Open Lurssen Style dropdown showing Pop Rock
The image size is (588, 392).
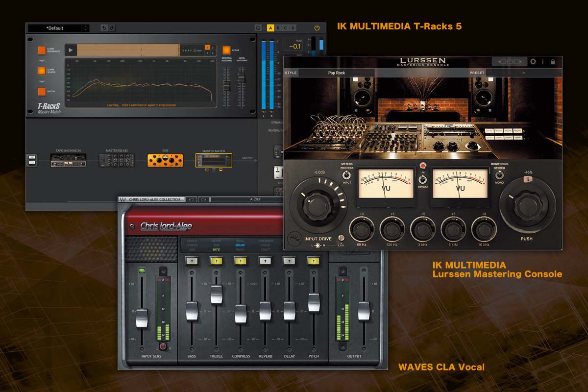336,73
